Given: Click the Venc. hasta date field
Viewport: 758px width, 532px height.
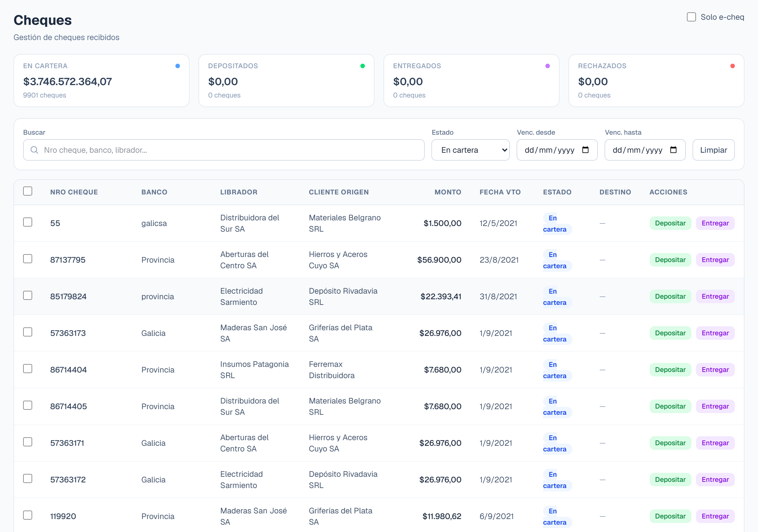Looking at the screenshot, I should tap(645, 150).
